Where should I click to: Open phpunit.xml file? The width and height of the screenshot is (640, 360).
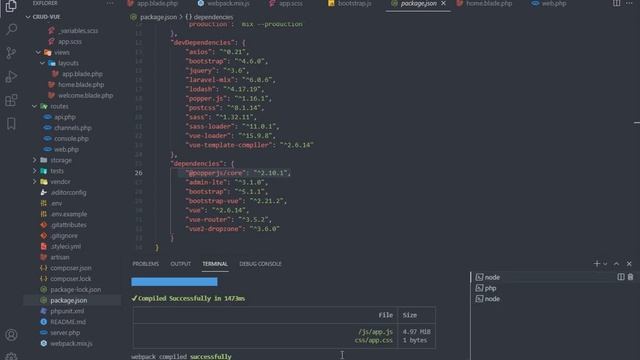click(67, 311)
